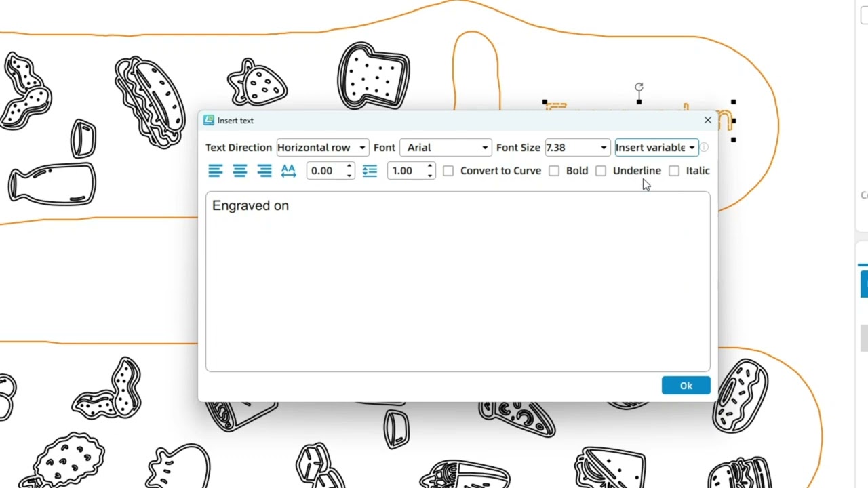Screen dimensions: 868x488
Task: Click the rotate handle above selected text
Action: [639, 87]
